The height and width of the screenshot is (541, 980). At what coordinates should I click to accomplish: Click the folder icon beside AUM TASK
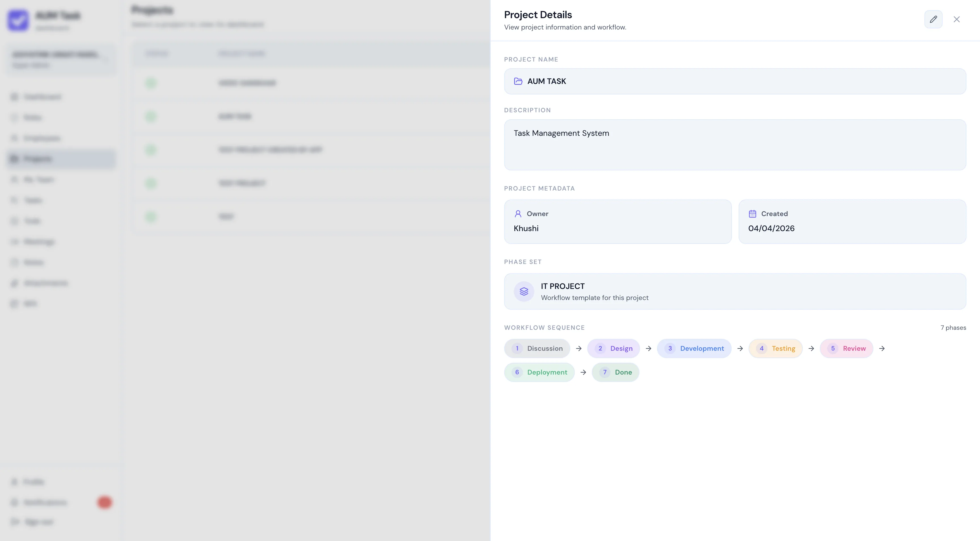518,81
